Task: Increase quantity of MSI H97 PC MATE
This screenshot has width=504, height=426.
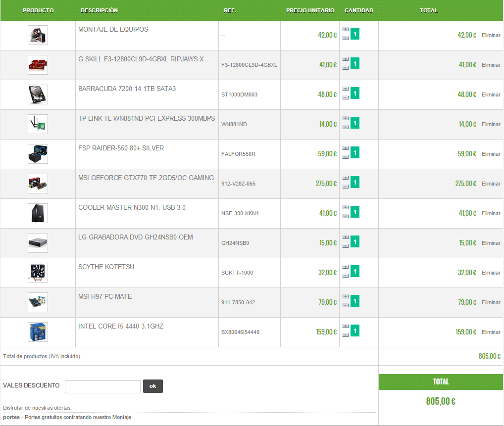Action: [345, 297]
